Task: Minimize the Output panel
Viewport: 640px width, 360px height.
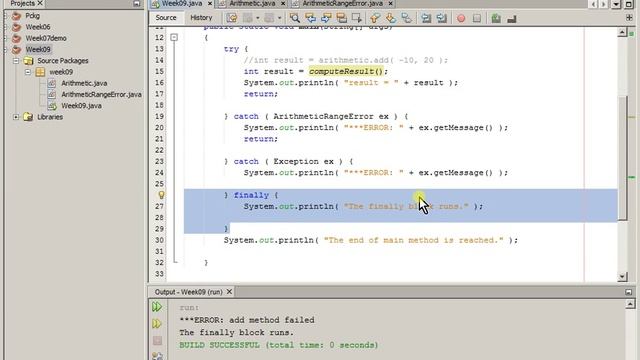Action: tap(629, 292)
